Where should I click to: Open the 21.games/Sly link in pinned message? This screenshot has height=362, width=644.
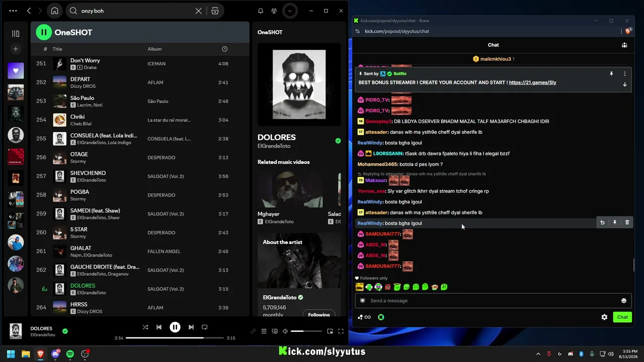[x=532, y=82]
